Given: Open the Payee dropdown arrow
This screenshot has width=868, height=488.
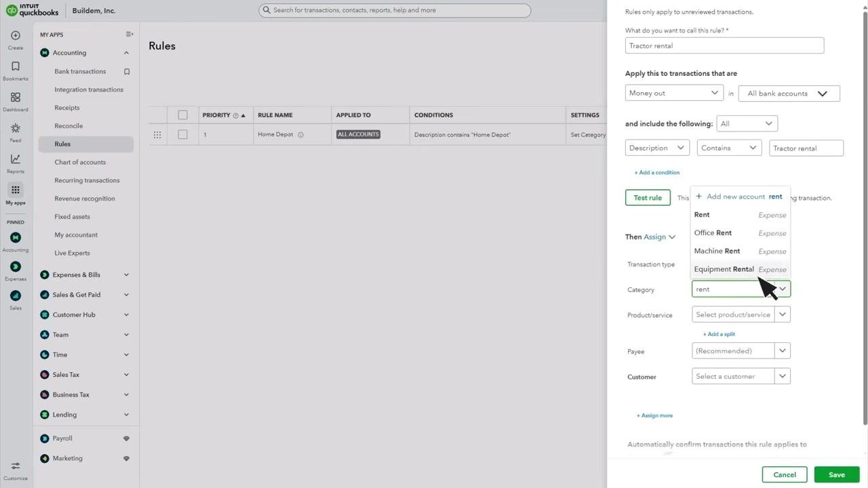Looking at the screenshot, I should coord(782,351).
